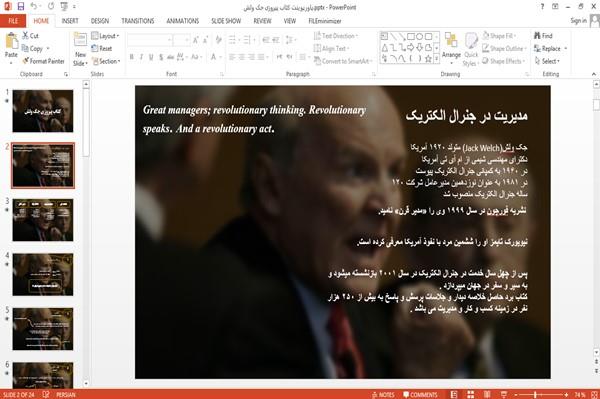Select the star shape in shapes gallery
600x399 pixels.
428,59
